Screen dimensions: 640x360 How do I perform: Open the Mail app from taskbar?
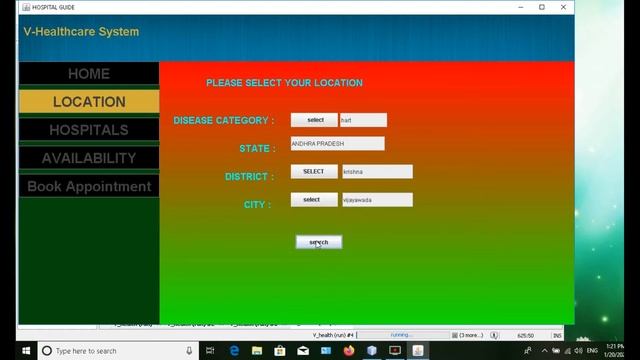pyautogui.click(x=303, y=351)
